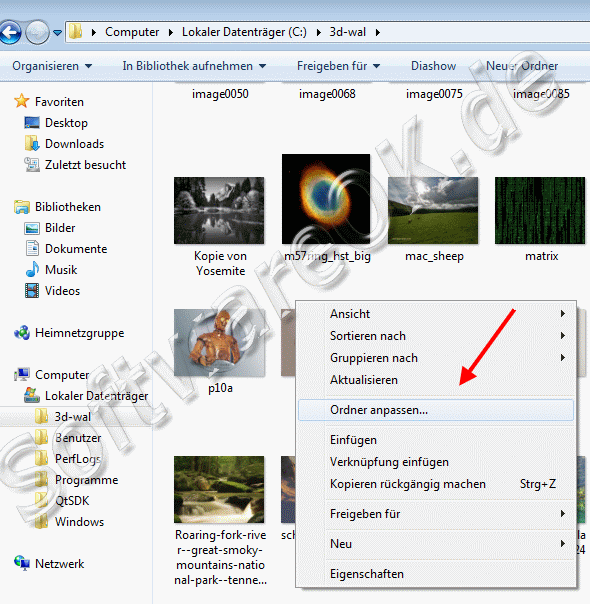Viewport: 590px width, 604px height.
Task: Expand the arrow after 3d-wal breadcrumb
Action: (378, 32)
